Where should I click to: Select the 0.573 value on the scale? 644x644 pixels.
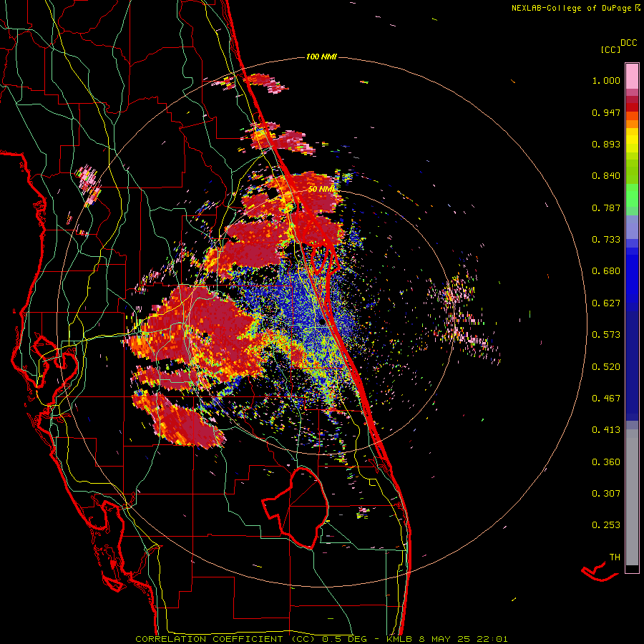(x=606, y=335)
